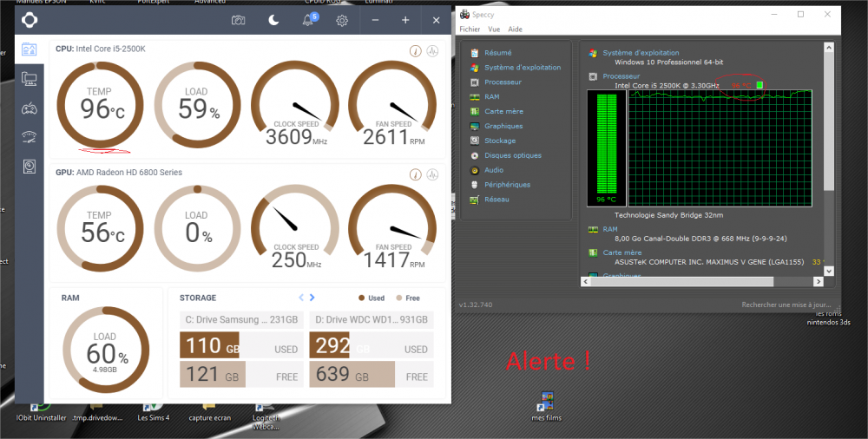Click Rechercher une mise à jour link
This screenshot has width=868, height=439.
pyautogui.click(x=786, y=305)
